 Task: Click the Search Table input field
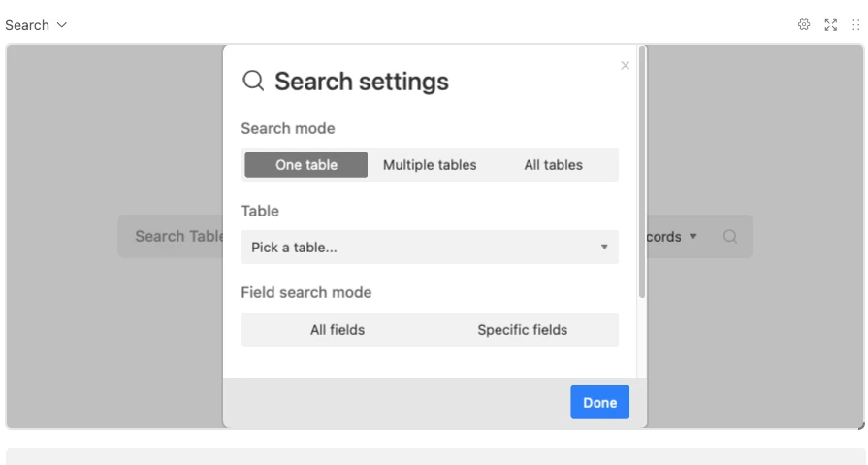(x=175, y=236)
